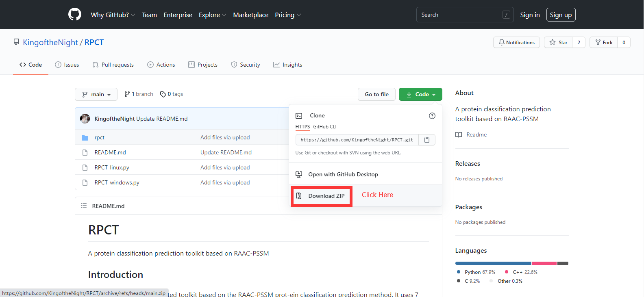
Task: Open the README table of contents icon
Action: pos(84,206)
